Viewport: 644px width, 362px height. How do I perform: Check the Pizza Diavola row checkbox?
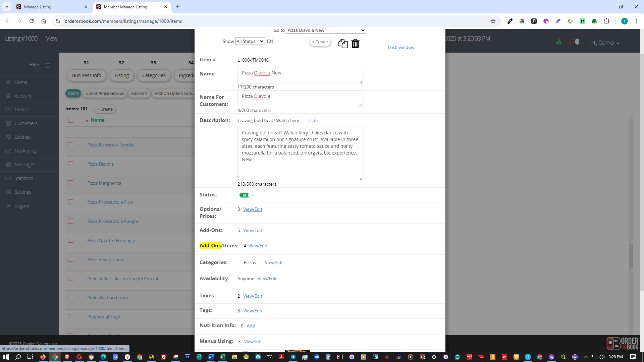pos(70,164)
